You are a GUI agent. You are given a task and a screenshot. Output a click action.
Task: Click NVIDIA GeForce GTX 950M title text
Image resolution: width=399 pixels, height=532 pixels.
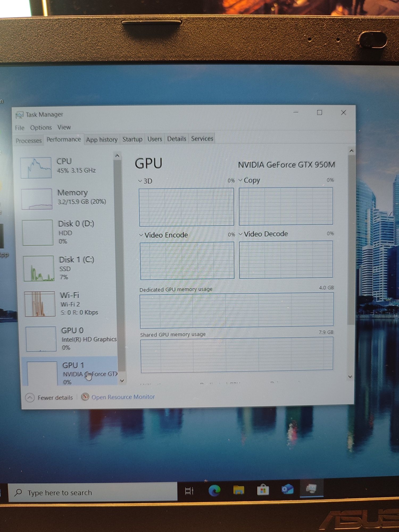click(286, 165)
